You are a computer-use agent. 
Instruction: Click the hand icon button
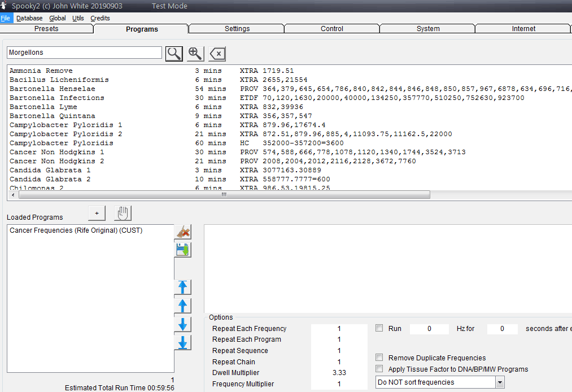pyautogui.click(x=123, y=213)
